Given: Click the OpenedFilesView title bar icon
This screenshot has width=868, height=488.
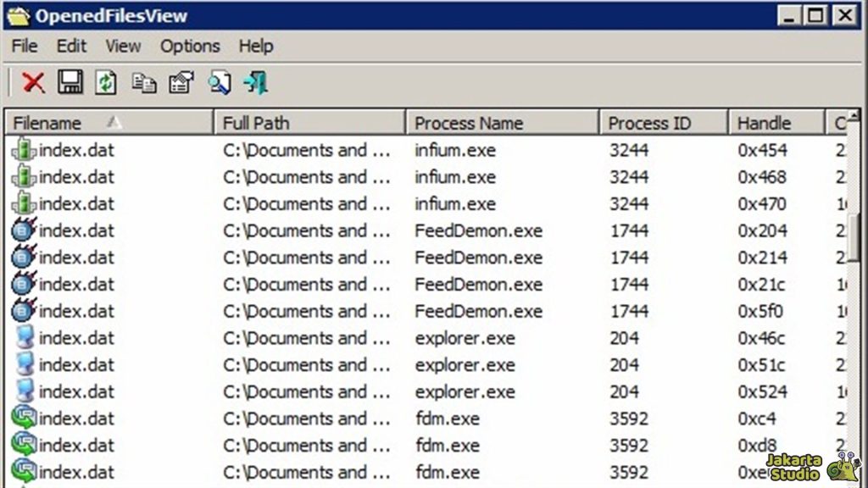Looking at the screenshot, I should (x=18, y=15).
